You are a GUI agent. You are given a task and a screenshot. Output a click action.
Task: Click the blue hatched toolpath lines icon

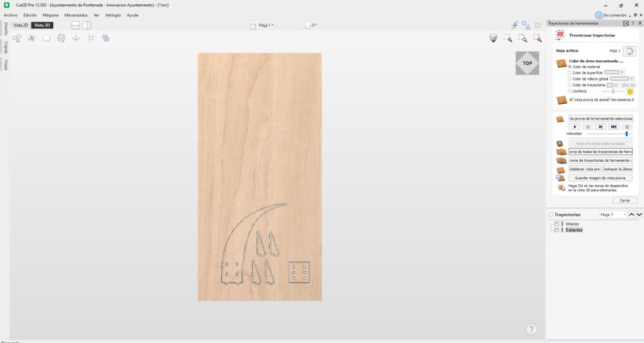click(106, 38)
